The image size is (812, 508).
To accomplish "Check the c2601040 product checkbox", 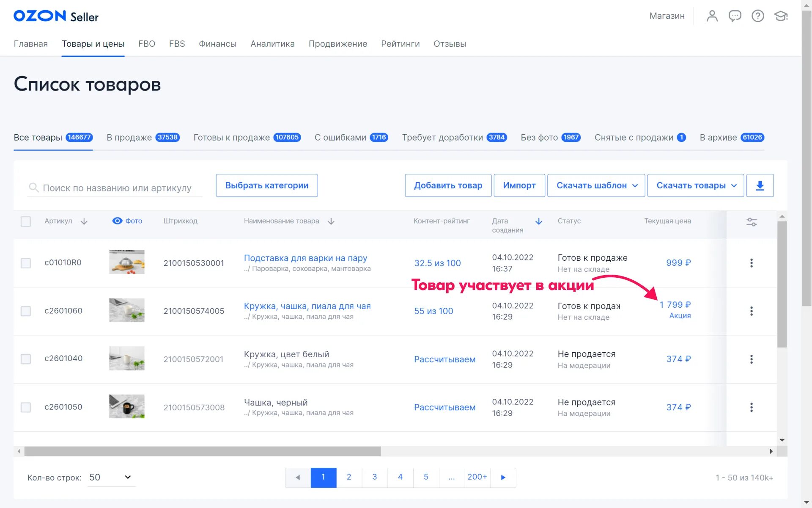I will tap(26, 359).
